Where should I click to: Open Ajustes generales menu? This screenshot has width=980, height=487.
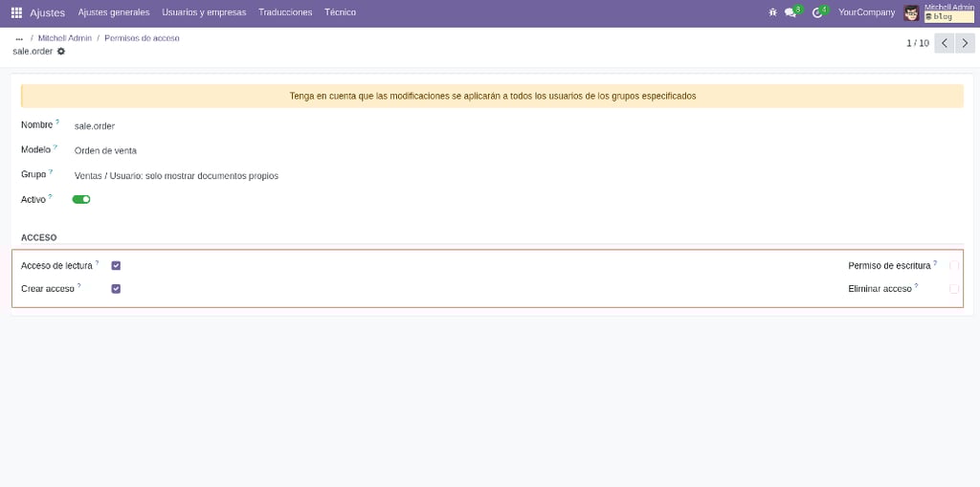[114, 12]
